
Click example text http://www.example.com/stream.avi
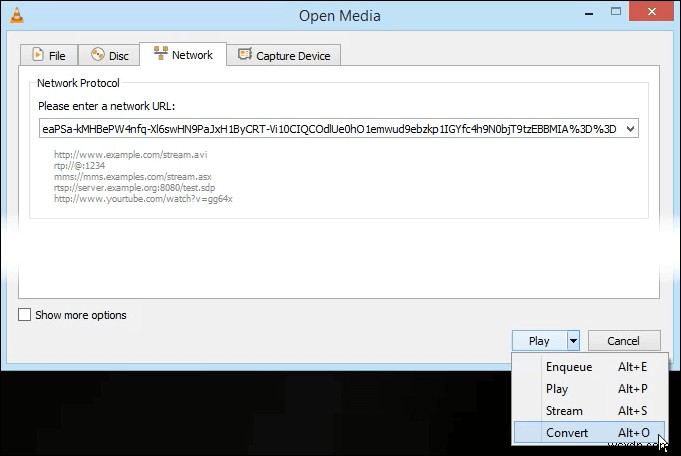pos(131,155)
